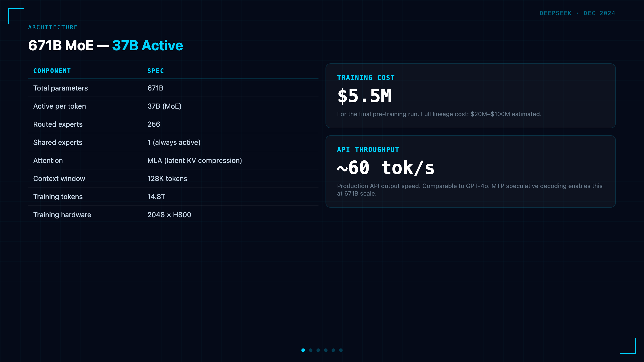This screenshot has height=362, width=644.
Task: Click the SPEC column header
Action: tap(156, 71)
